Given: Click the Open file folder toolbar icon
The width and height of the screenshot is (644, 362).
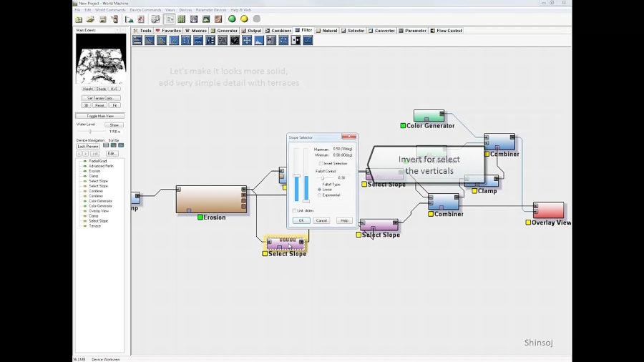Looking at the screenshot, I should click(90, 19).
